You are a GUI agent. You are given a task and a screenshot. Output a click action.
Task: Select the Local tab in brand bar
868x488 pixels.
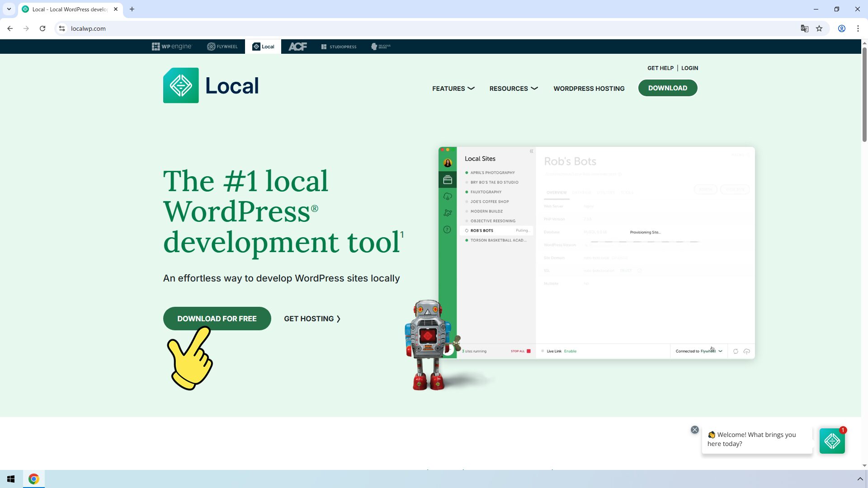click(x=263, y=47)
